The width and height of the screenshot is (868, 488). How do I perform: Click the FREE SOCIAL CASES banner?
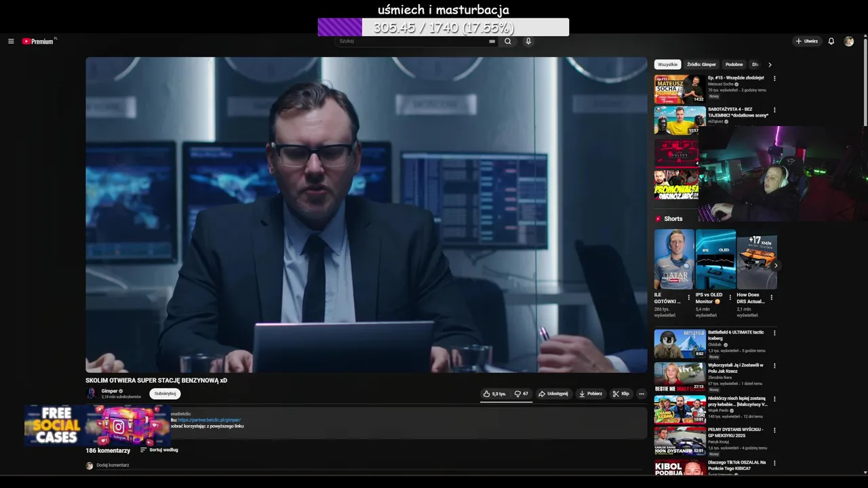[97, 426]
